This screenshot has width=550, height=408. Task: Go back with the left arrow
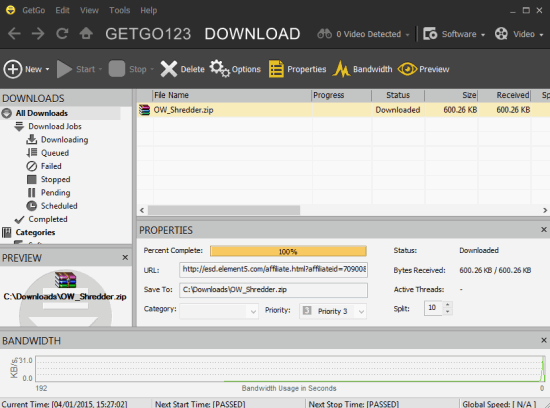click(14, 34)
